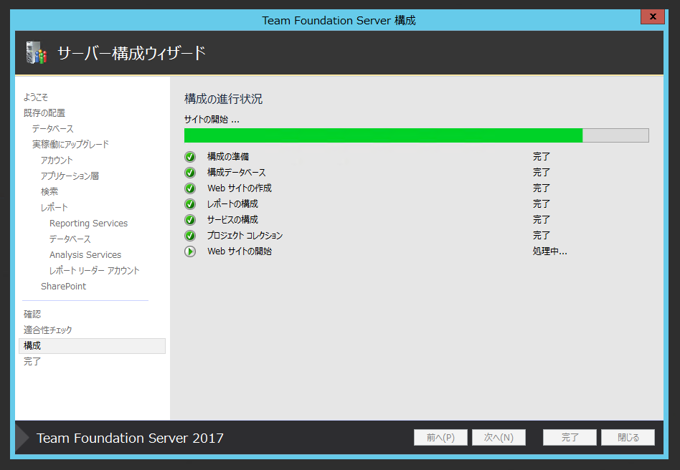Click green check icon beside レポートの構成

190,204
